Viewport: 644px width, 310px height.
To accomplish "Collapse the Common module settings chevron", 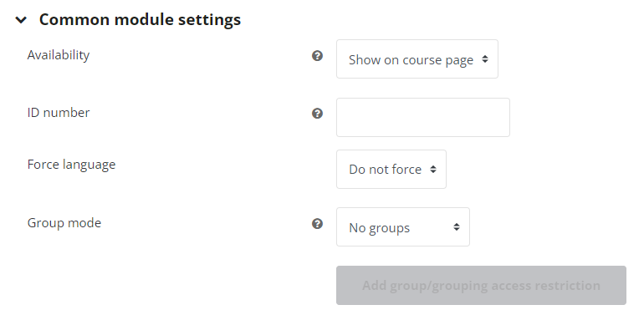I will [21, 20].
